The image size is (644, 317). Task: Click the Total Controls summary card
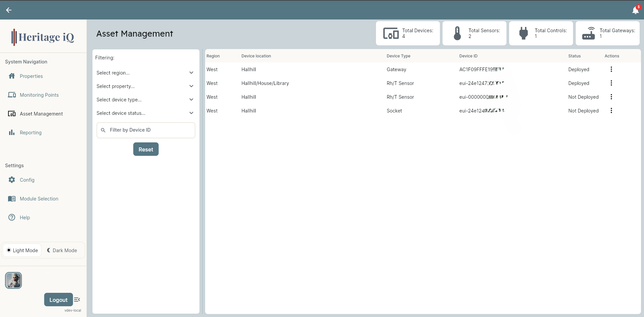coord(541,33)
